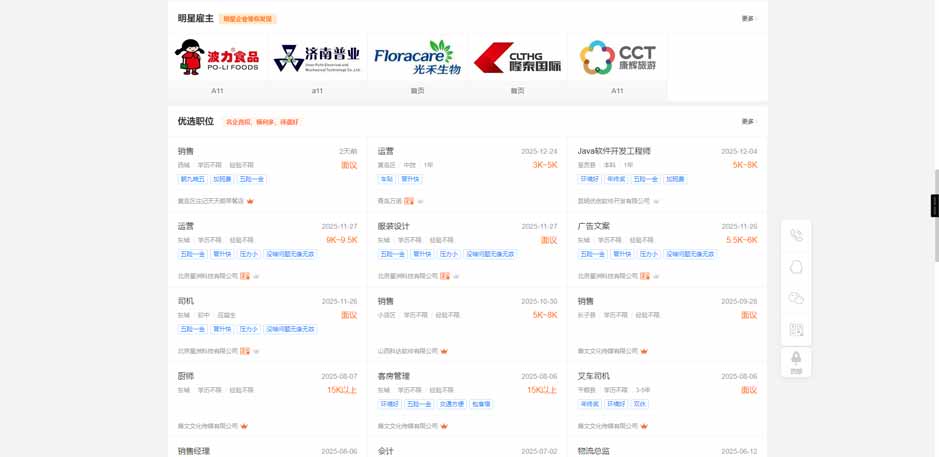Click the orange badge in 广告文案 card
This screenshot has width=939, height=457.
coord(645,276)
